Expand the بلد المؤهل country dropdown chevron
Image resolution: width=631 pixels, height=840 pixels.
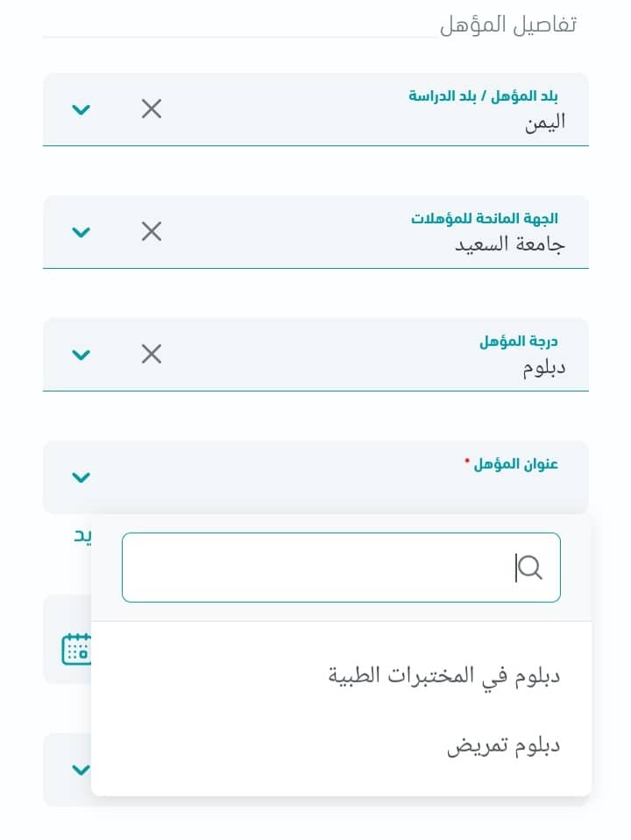pos(81,109)
